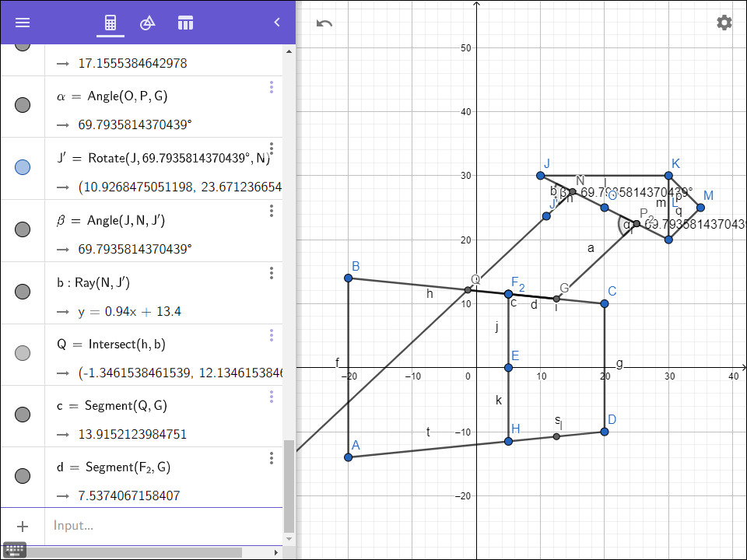This screenshot has width=747, height=560.
Task: Select point P in the graph
Action: click(637, 223)
